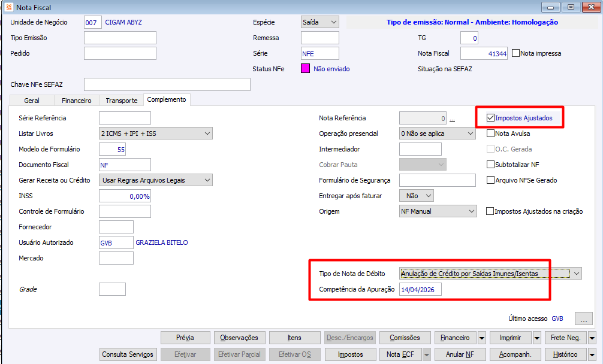
Task: Click the Efetivar OS button
Action: pyautogui.click(x=294, y=354)
